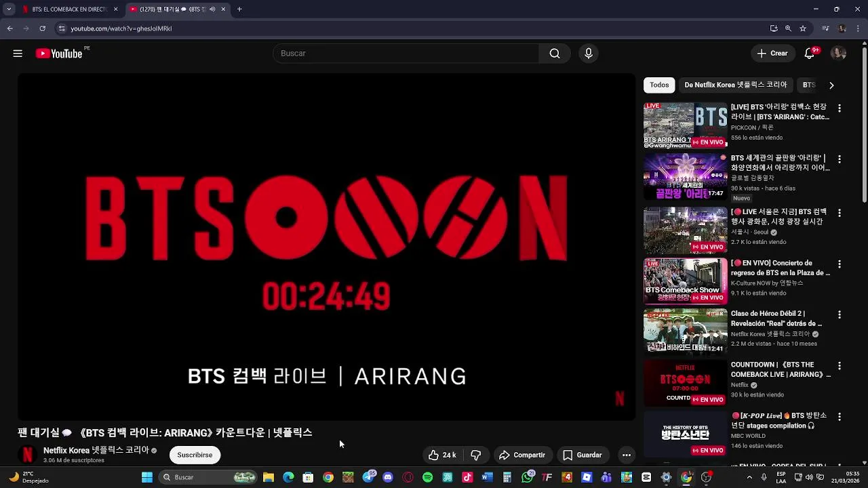Viewport: 868px width, 488px height.
Task: Open Discord from the taskbar
Action: coord(388,477)
